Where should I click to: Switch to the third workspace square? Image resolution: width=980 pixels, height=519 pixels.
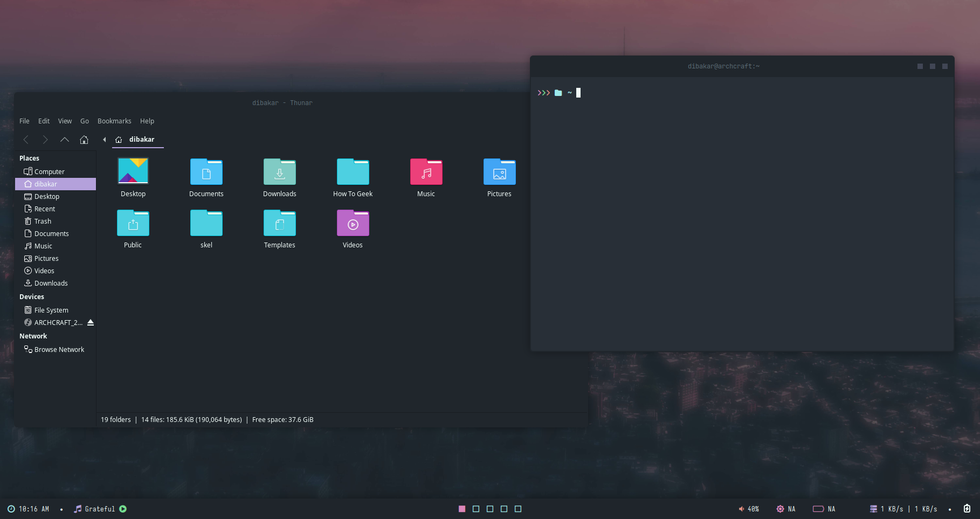(x=490, y=509)
